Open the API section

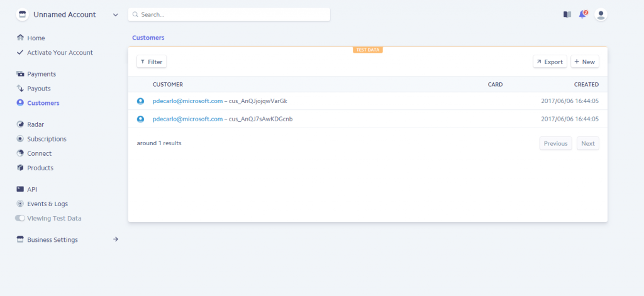click(x=32, y=189)
